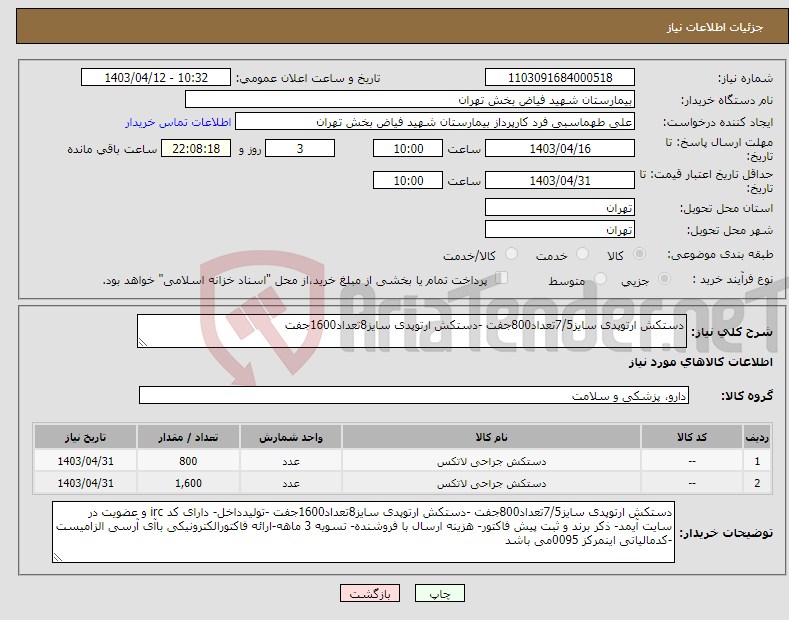Click the delivery province field تهران
The height and width of the screenshot is (620, 789).
tap(560, 207)
